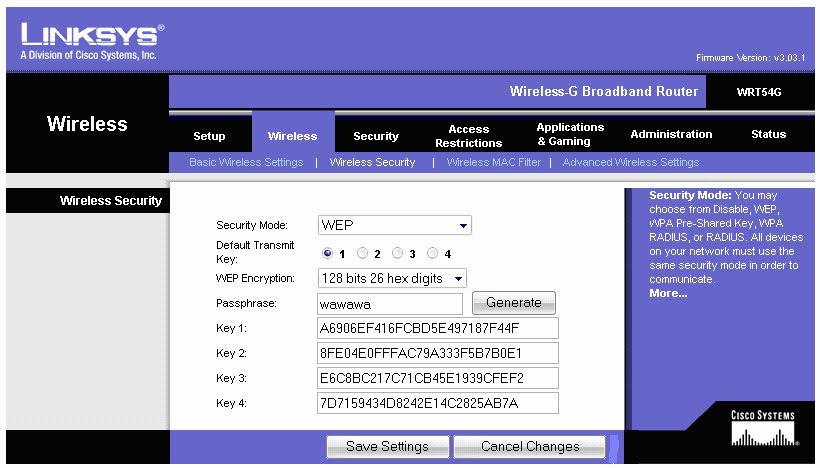Click the Wireless Security section heading

coord(111,201)
